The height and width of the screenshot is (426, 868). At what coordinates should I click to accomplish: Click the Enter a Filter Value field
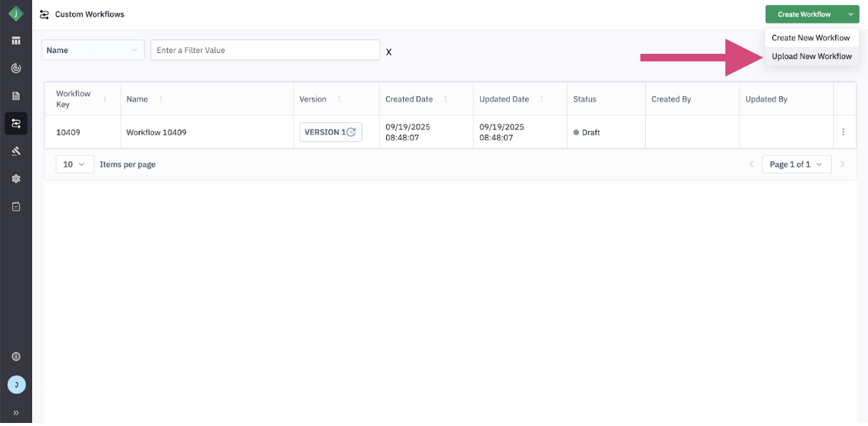265,50
